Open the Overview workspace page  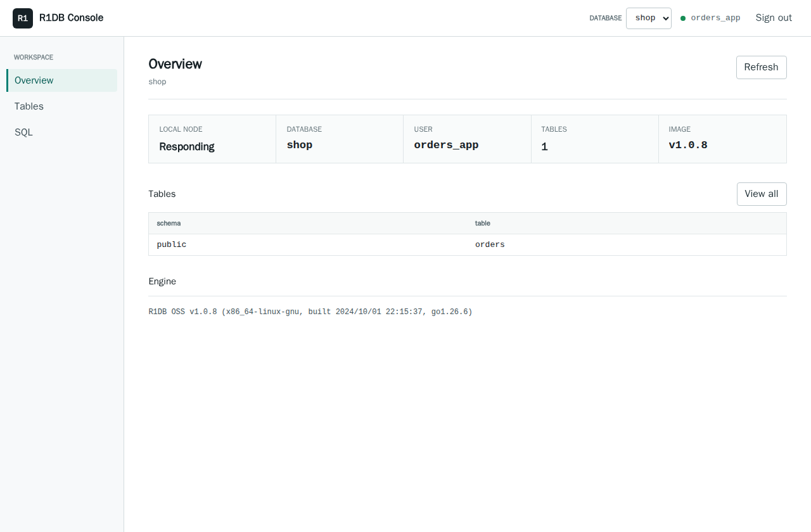coord(62,80)
